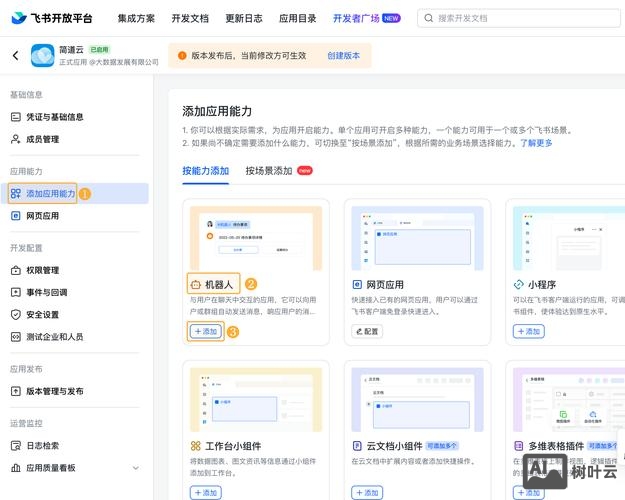Click the 安全设置 shield icon
Viewport: 625px width, 500px height.
click(16, 315)
